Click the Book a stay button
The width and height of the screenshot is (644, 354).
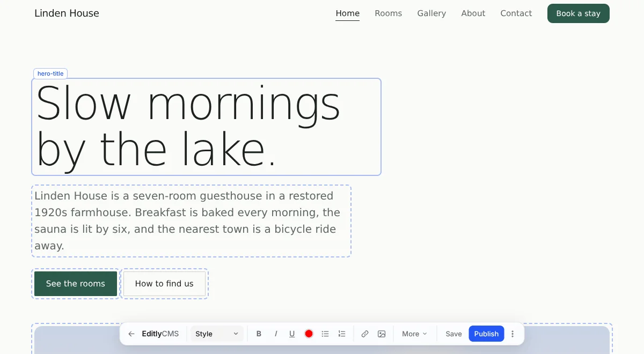pyautogui.click(x=579, y=13)
